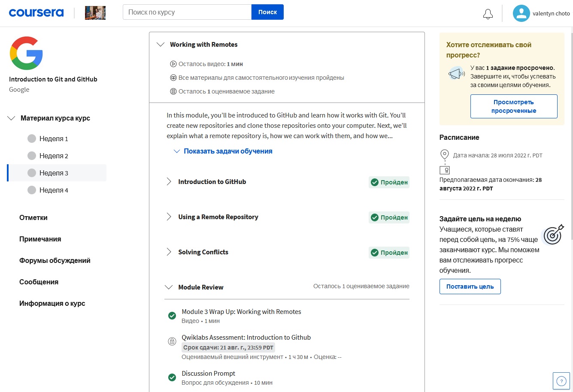Focus the course search field

(187, 12)
